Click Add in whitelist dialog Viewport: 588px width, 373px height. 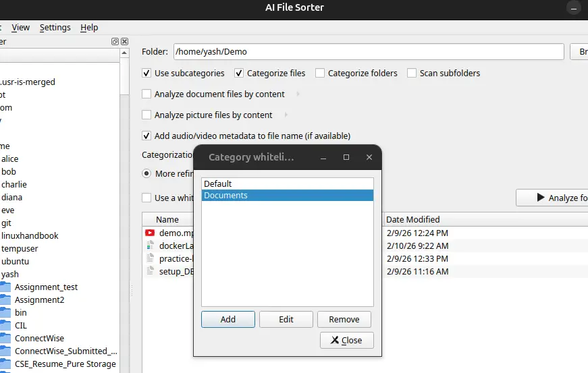click(x=228, y=320)
